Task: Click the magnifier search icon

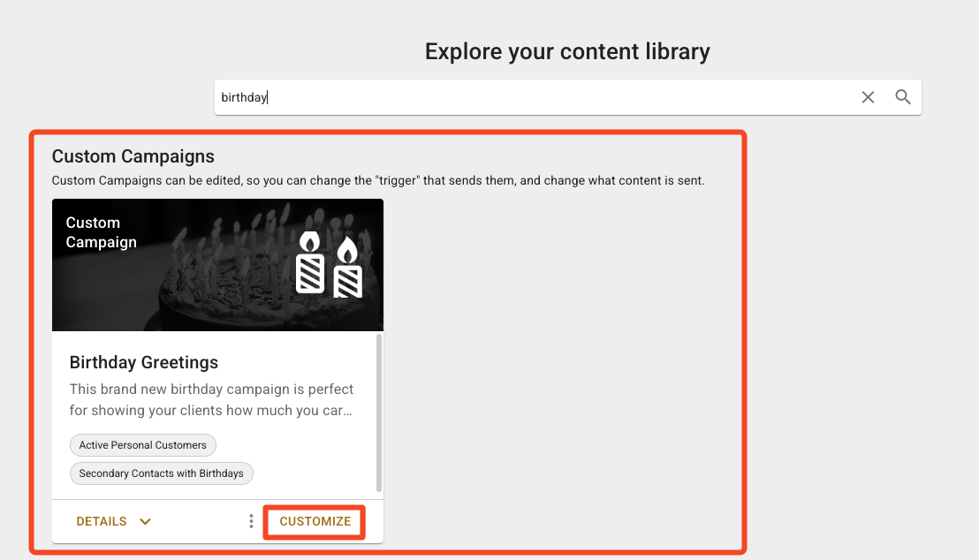Action: pyautogui.click(x=902, y=97)
